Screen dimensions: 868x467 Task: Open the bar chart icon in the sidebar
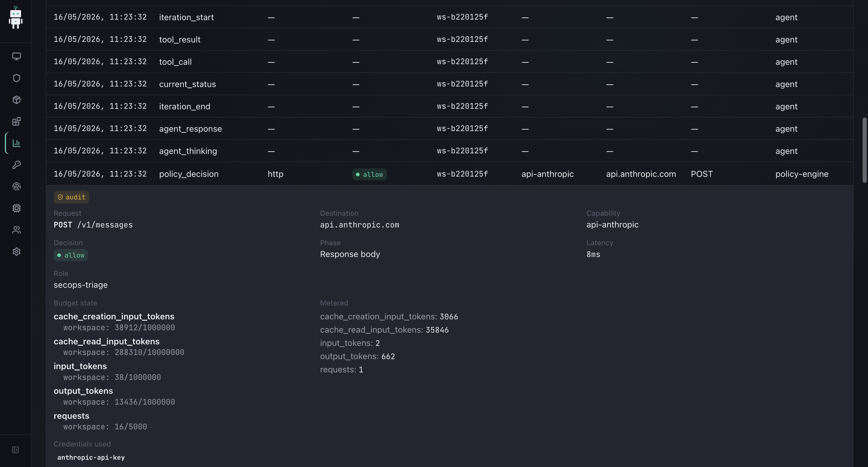[17, 143]
